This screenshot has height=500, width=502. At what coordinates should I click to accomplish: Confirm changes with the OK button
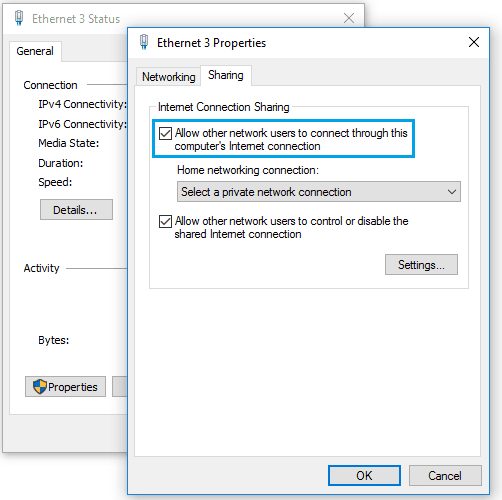(x=364, y=475)
